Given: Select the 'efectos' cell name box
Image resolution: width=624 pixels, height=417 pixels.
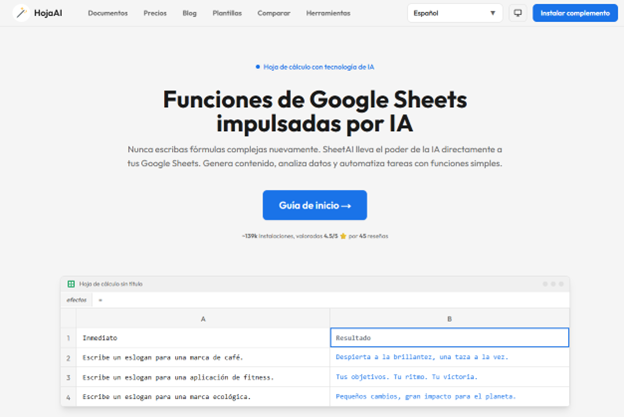Looking at the screenshot, I should [x=76, y=300].
